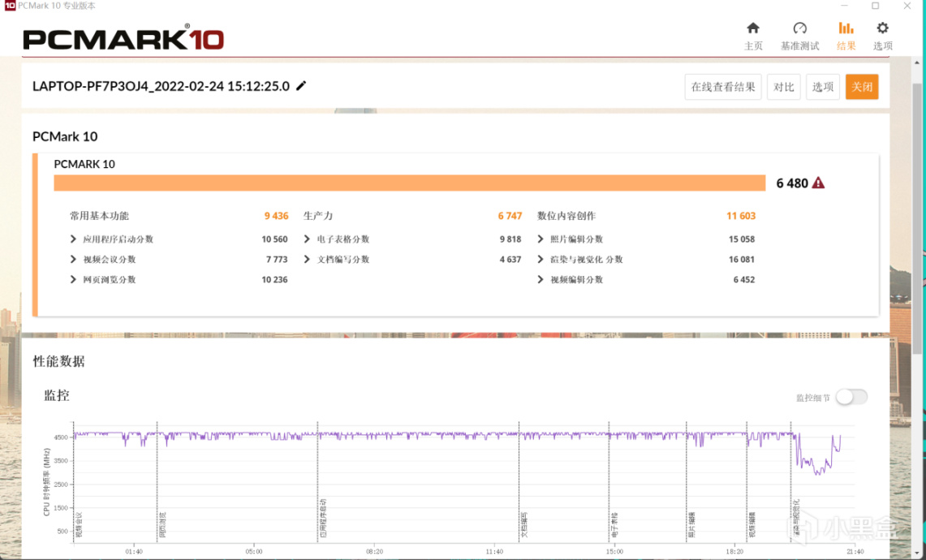Expand 应用程序启动分数 row
Image resolution: width=926 pixels, height=560 pixels.
[73, 239]
